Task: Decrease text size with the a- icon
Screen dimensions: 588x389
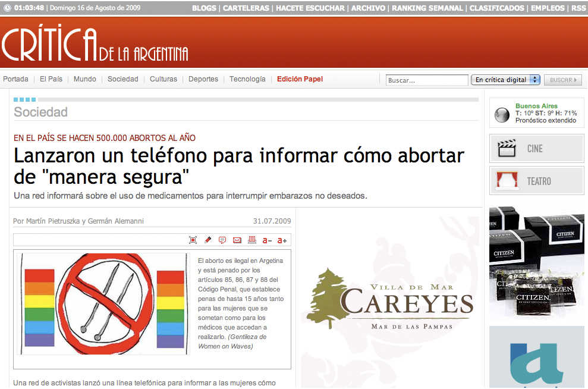Action: pos(268,240)
